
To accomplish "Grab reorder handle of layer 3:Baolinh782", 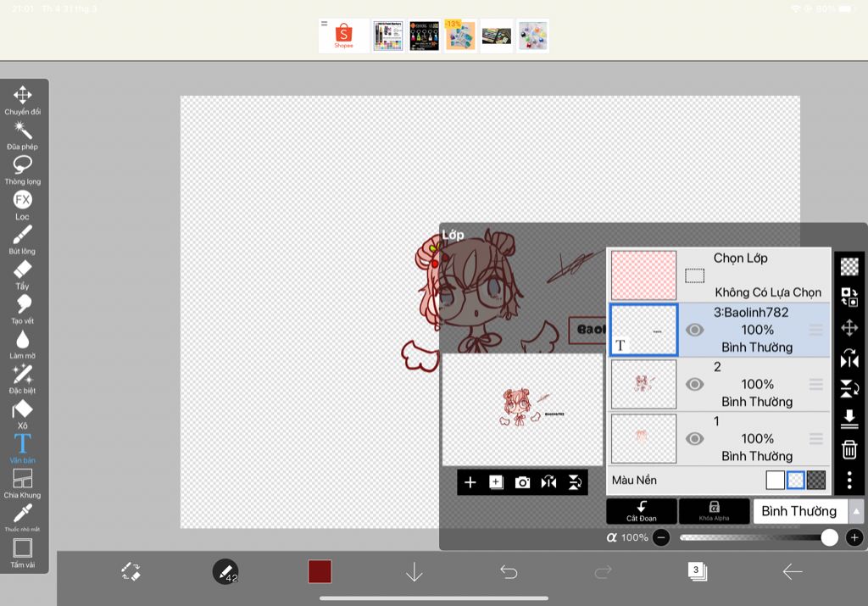I will click(x=816, y=330).
